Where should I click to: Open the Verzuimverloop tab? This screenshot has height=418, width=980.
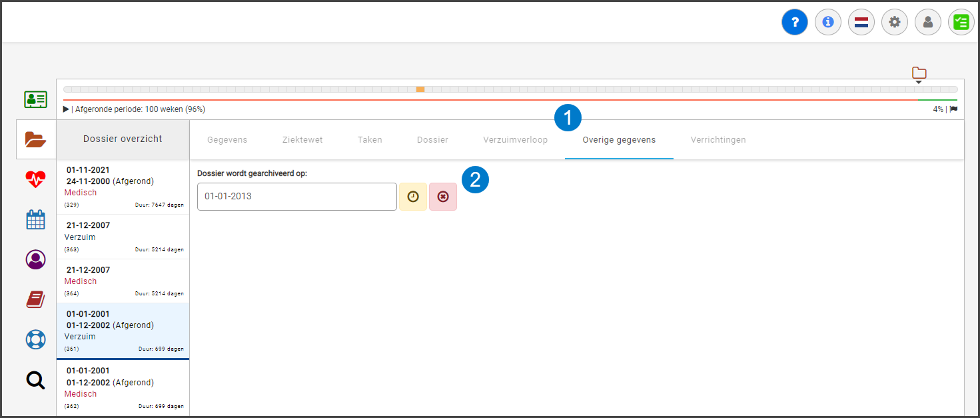click(515, 140)
